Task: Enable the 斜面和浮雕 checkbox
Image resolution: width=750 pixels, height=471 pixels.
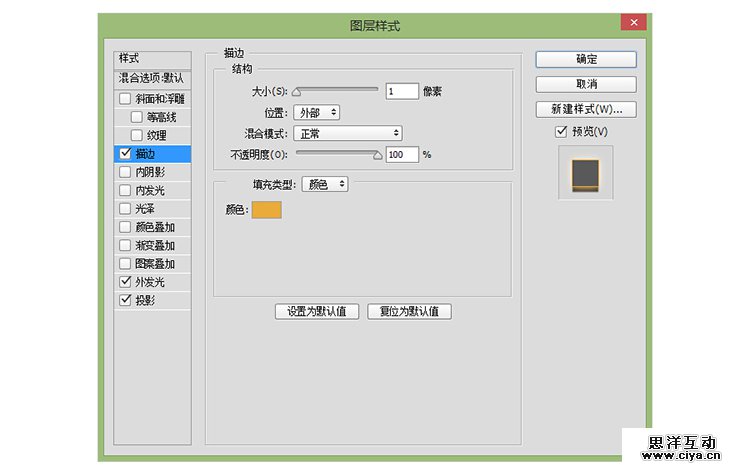Action: [125, 99]
